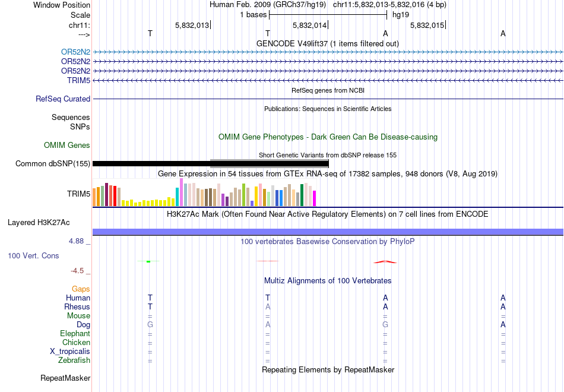Select the Chicken alignment row label

coord(76,342)
